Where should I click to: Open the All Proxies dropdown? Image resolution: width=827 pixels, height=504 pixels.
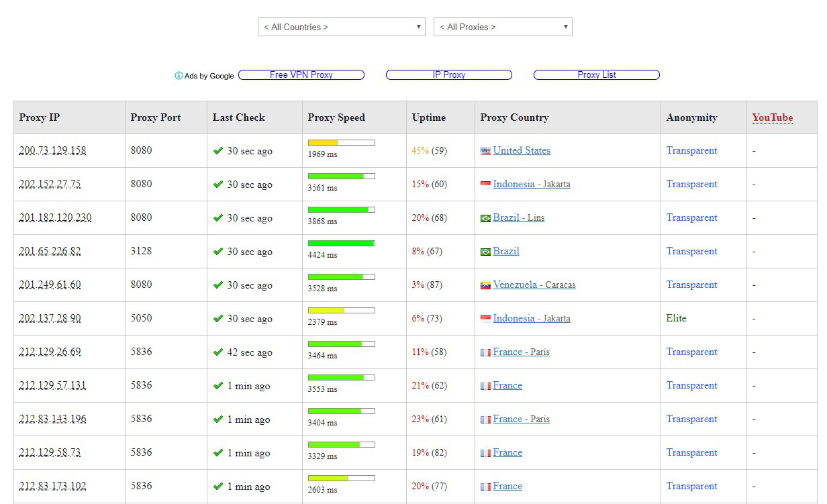503,27
